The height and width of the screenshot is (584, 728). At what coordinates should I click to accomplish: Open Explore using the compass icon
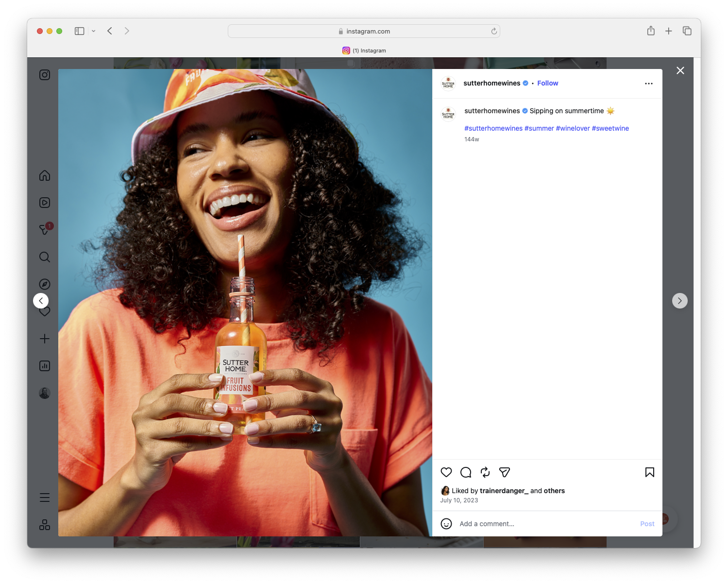click(x=45, y=284)
